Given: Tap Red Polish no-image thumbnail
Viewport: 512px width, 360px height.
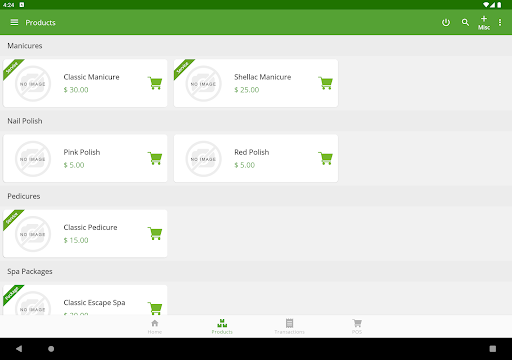Looking at the screenshot, I should pyautogui.click(x=203, y=159).
